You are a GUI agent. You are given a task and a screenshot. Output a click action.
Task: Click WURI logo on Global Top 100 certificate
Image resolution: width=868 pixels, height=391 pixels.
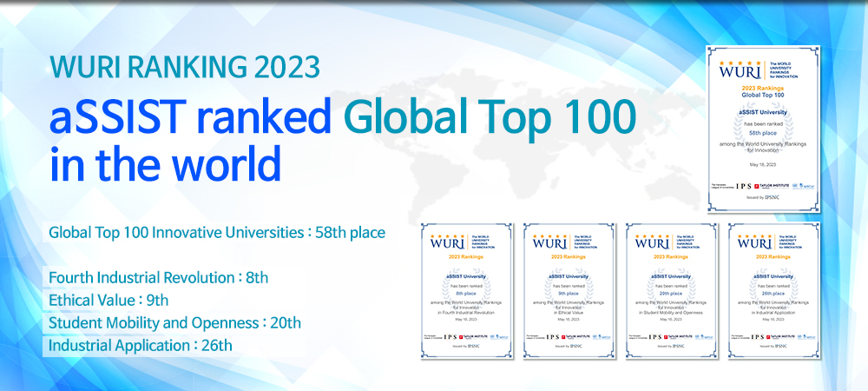click(x=736, y=70)
